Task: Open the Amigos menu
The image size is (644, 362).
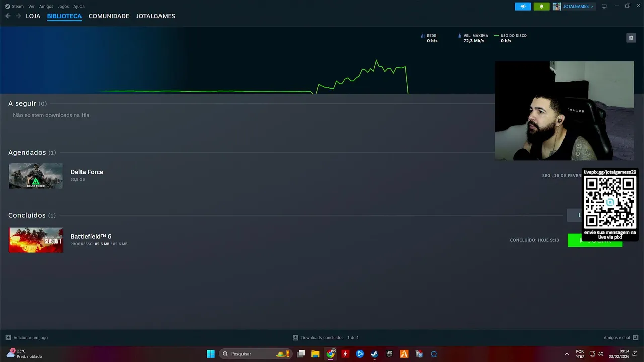Action: pyautogui.click(x=46, y=6)
